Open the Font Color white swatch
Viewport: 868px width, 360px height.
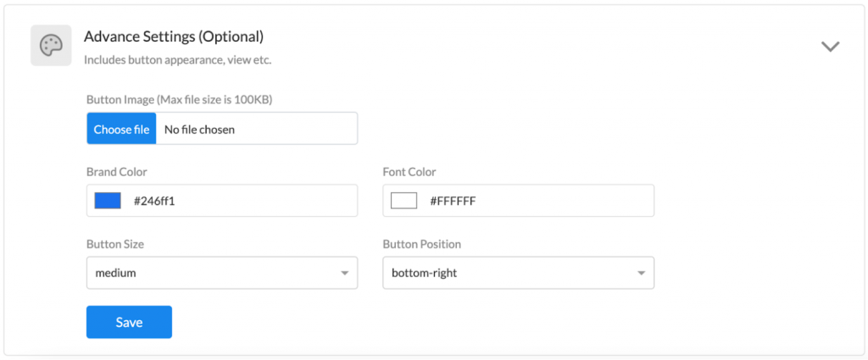(x=403, y=201)
